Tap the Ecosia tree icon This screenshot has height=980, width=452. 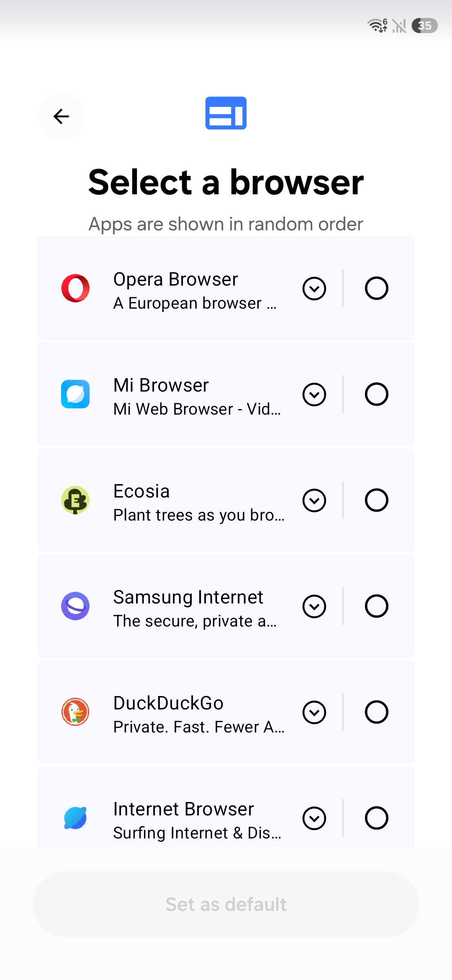pyautogui.click(x=75, y=500)
